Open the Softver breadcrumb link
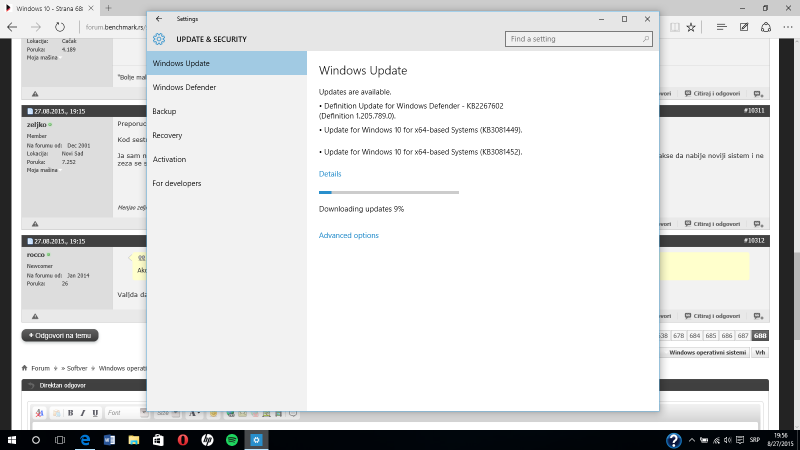This screenshot has height=450, width=800. pyautogui.click(x=77, y=368)
